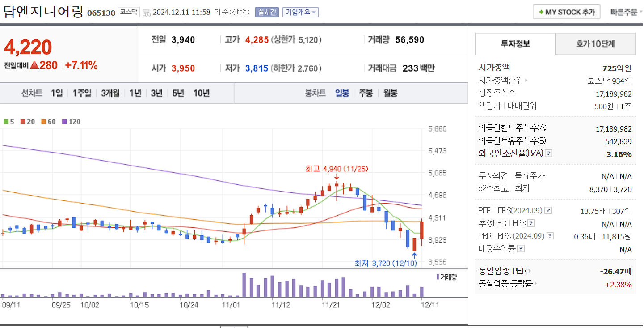Image resolution: width=644 pixels, height=328 pixels.
Task: Select the 3개월 line chart period
Action: click(110, 93)
